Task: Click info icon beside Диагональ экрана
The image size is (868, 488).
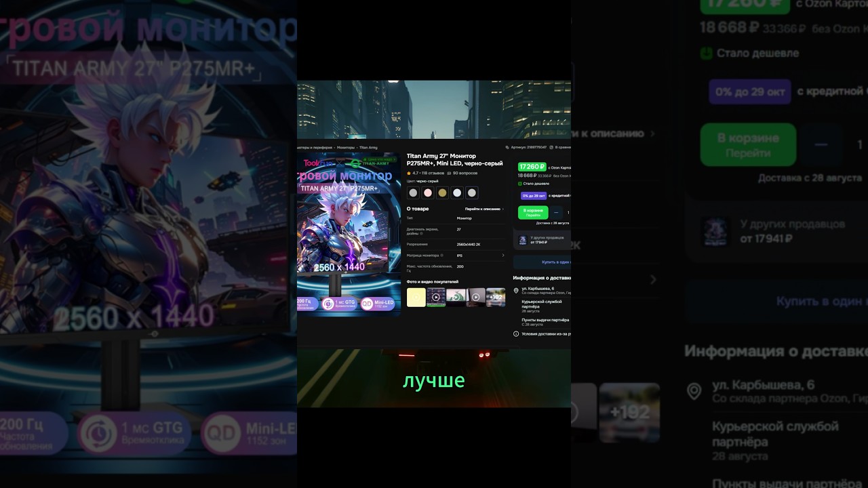Action: click(x=421, y=234)
